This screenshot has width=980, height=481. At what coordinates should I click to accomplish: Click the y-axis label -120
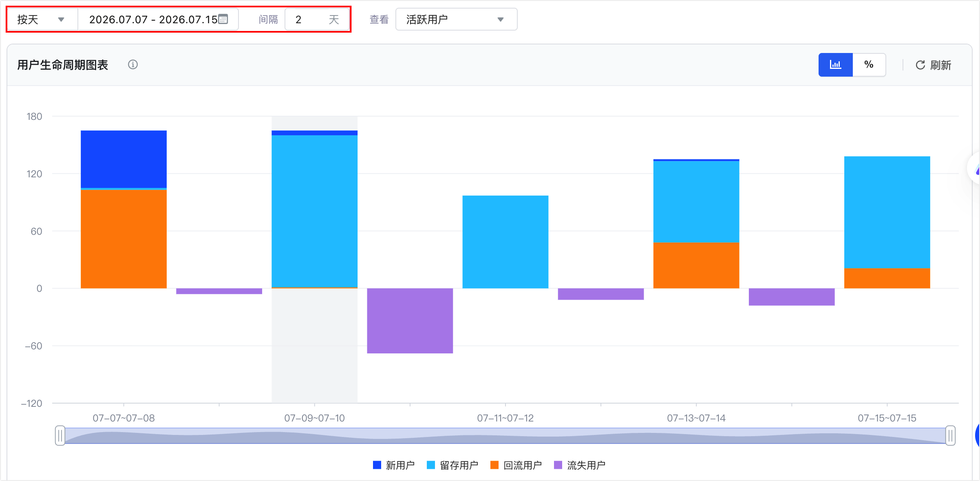coord(31,404)
